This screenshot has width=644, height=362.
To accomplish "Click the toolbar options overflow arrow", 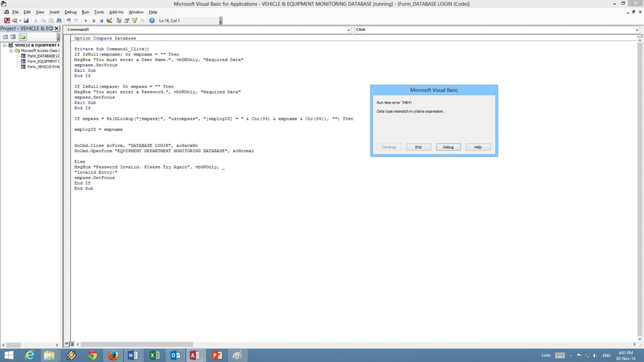I will (x=220, y=21).
